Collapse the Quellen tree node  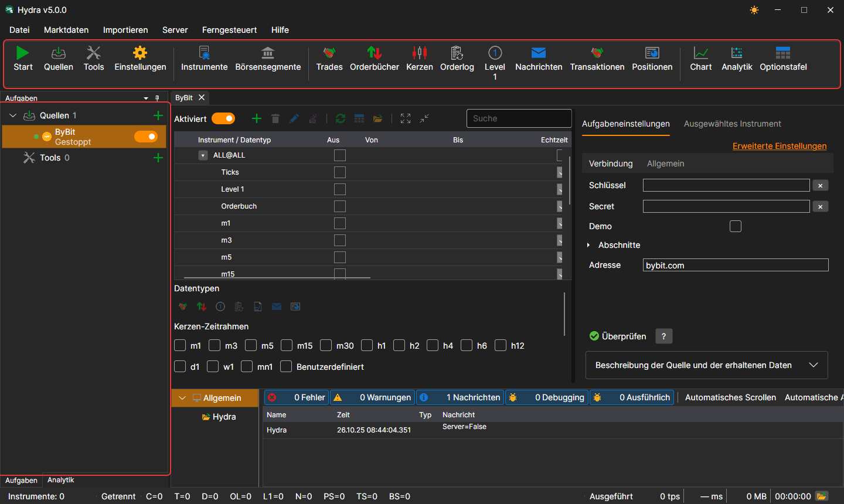coord(13,115)
